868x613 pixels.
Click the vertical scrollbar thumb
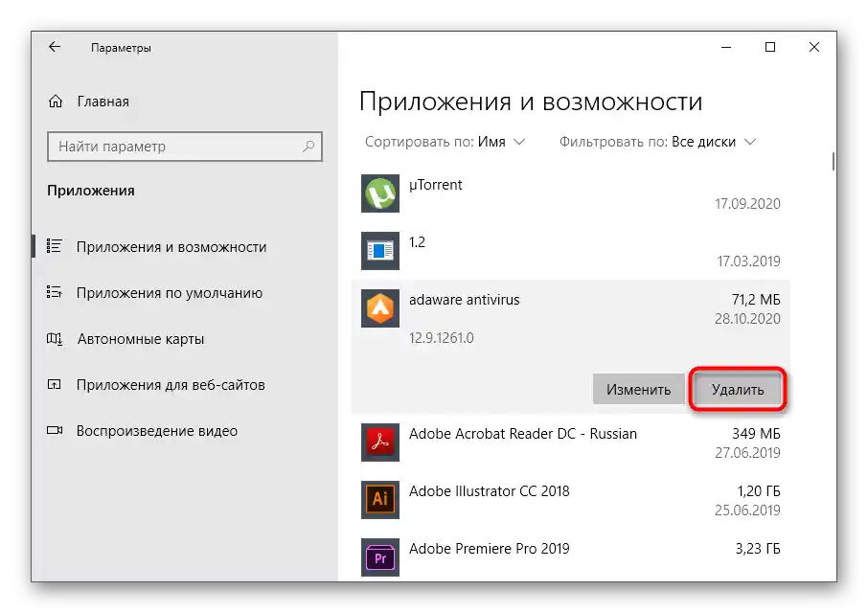tap(834, 161)
